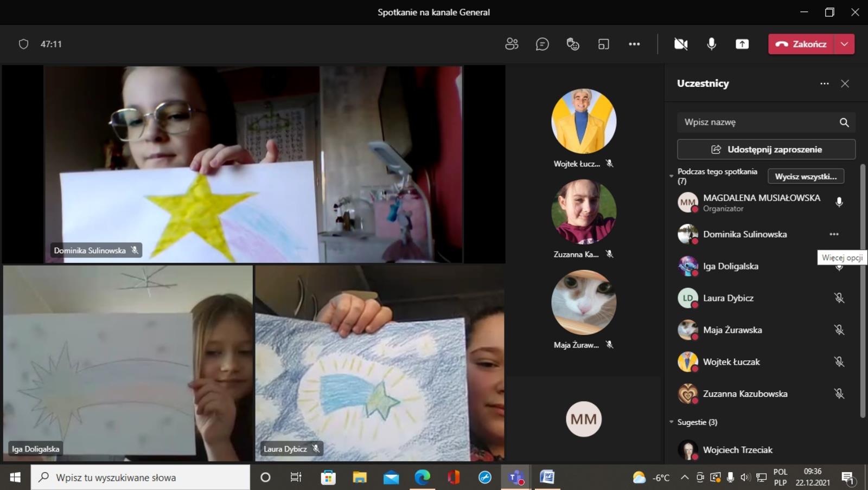
Task: Toggle the camera on in meeting toolbar
Action: [x=681, y=44]
